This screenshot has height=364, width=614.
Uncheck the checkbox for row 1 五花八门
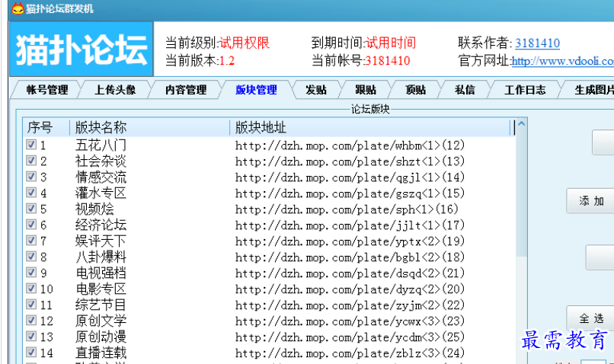point(31,145)
